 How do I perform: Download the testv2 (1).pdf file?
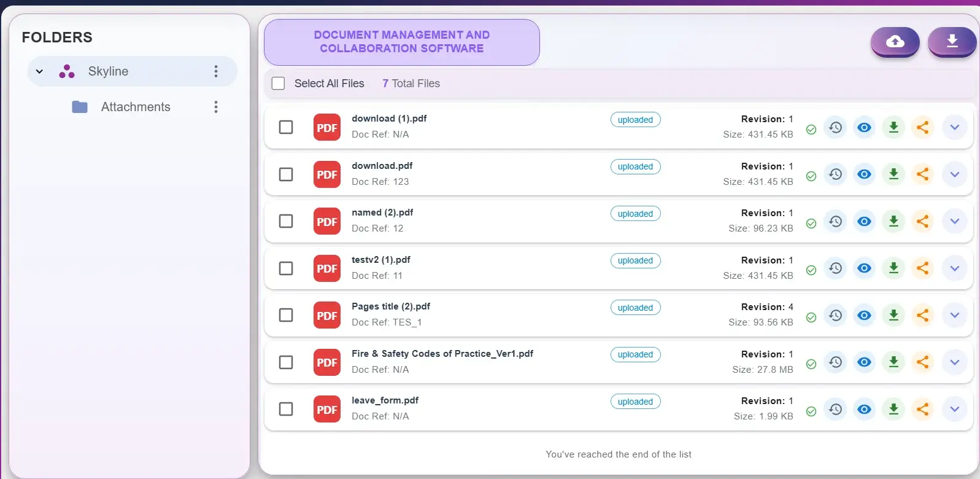click(893, 268)
